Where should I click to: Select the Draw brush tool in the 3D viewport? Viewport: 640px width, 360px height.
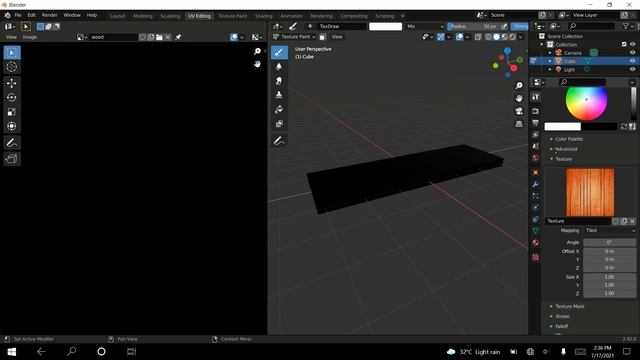click(x=279, y=53)
